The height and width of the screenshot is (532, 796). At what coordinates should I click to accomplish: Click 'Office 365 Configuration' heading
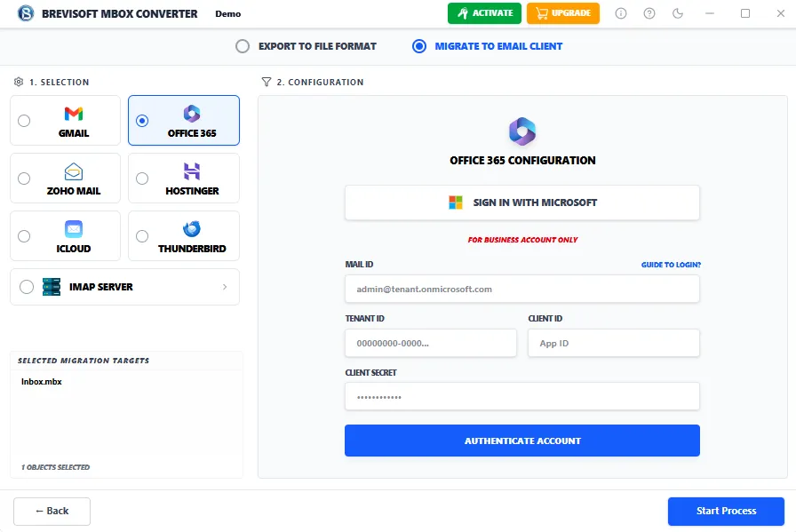point(522,161)
